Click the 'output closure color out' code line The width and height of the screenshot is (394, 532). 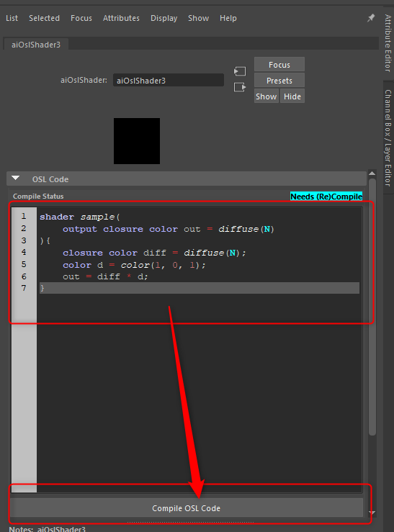169,229
